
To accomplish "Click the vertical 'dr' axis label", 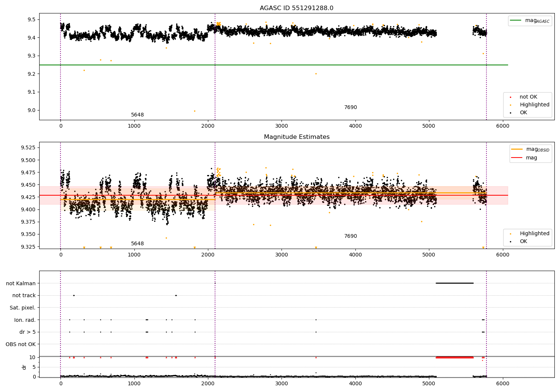I will [24, 367].
